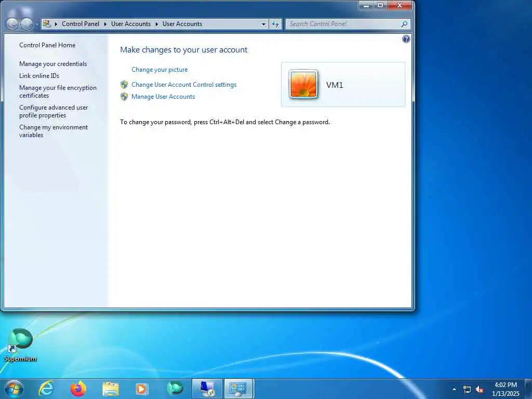532x399 pixels.
Task: Click the magnifier icon in search box
Action: click(x=404, y=24)
